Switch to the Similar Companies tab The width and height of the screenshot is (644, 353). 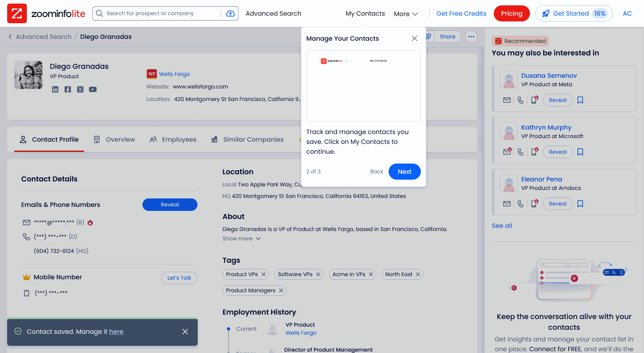click(x=247, y=139)
